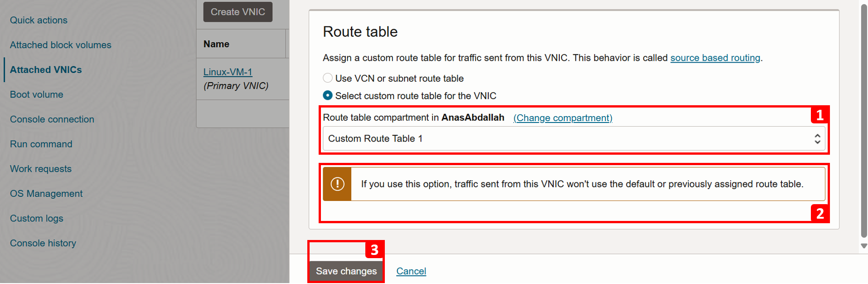Click the scrollbar down arrow
This screenshot has height=284, width=868.
[864, 246]
